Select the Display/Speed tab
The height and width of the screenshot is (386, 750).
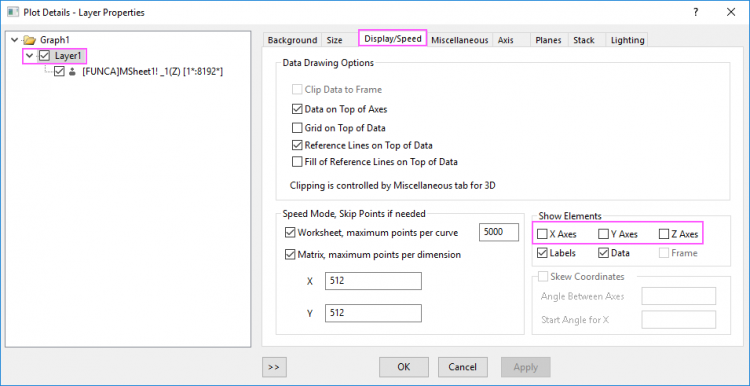tap(393, 38)
